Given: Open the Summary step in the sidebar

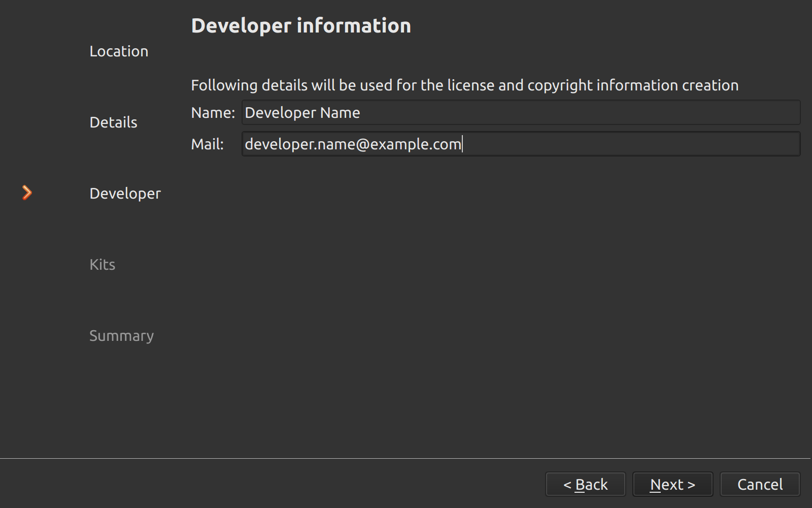Looking at the screenshot, I should click(121, 336).
